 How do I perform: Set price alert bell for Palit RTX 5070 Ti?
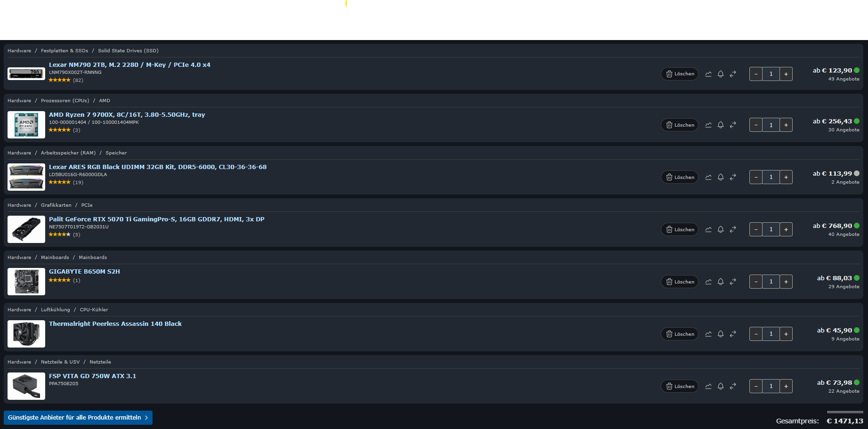pos(721,229)
